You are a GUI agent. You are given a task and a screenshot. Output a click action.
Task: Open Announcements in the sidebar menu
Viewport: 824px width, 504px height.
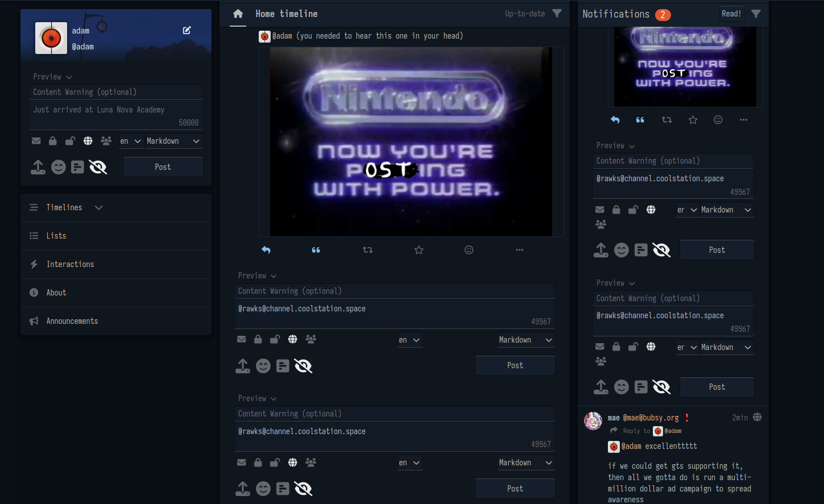(x=116, y=321)
